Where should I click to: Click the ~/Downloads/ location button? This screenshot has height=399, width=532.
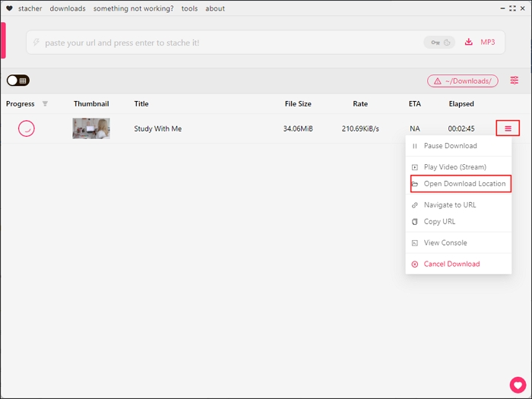click(462, 81)
